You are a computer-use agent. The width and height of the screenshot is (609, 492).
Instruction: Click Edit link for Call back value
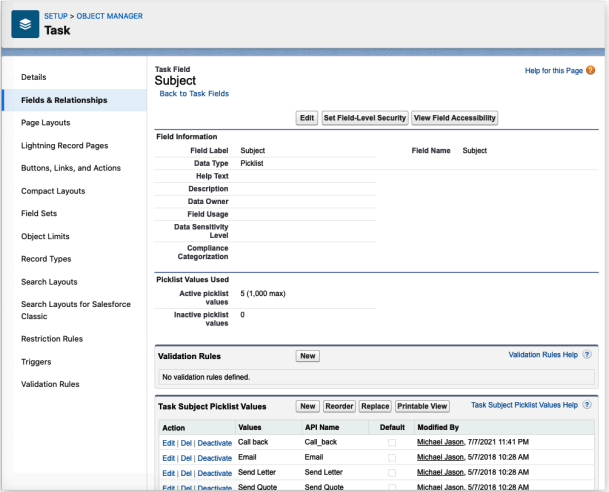point(169,443)
